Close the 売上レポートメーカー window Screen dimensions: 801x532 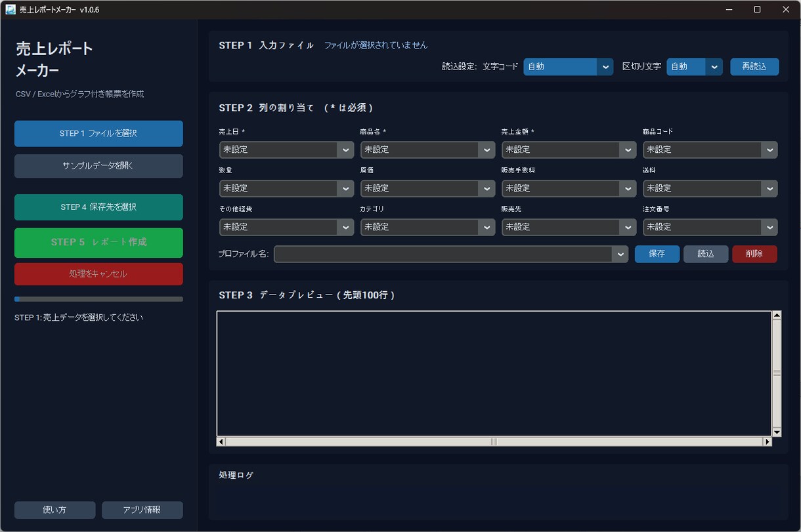click(786, 9)
